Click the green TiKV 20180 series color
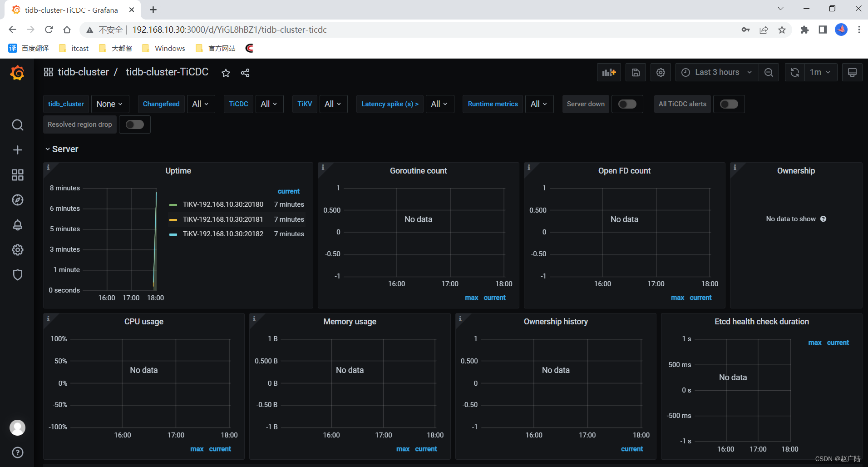Screen dimensions: 868x467 173,205
